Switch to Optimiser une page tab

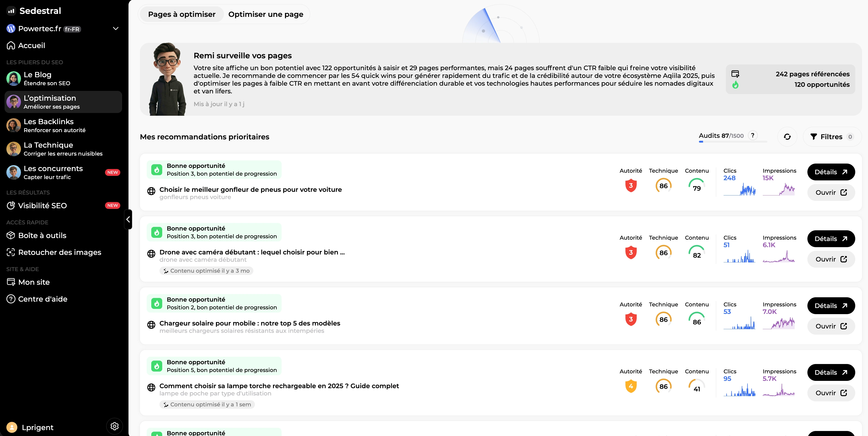pyautogui.click(x=265, y=14)
